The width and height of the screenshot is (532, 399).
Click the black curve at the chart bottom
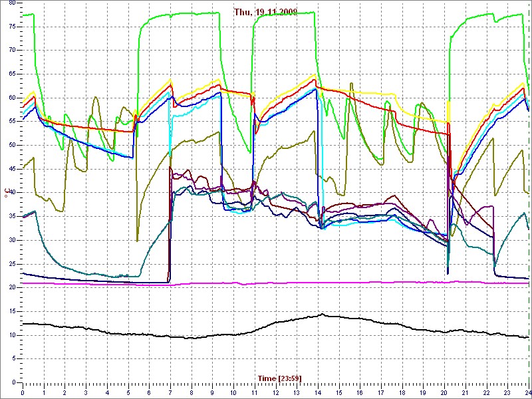tap(199, 336)
